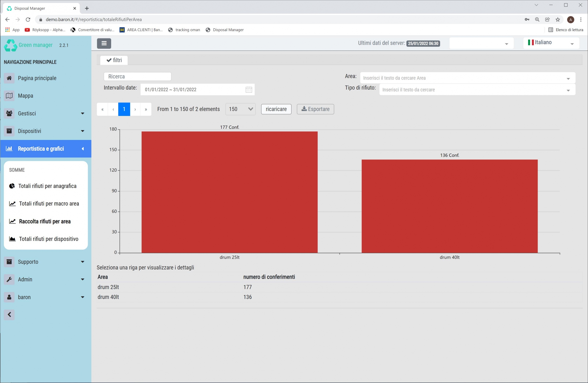Open the page size 150 dropdown
The height and width of the screenshot is (383, 588).
coord(240,109)
